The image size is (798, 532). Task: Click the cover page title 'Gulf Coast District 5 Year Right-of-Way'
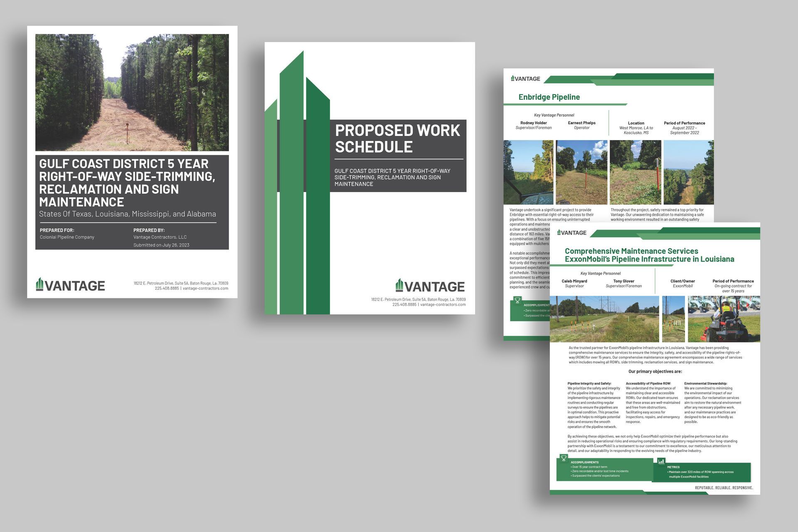coord(127,182)
